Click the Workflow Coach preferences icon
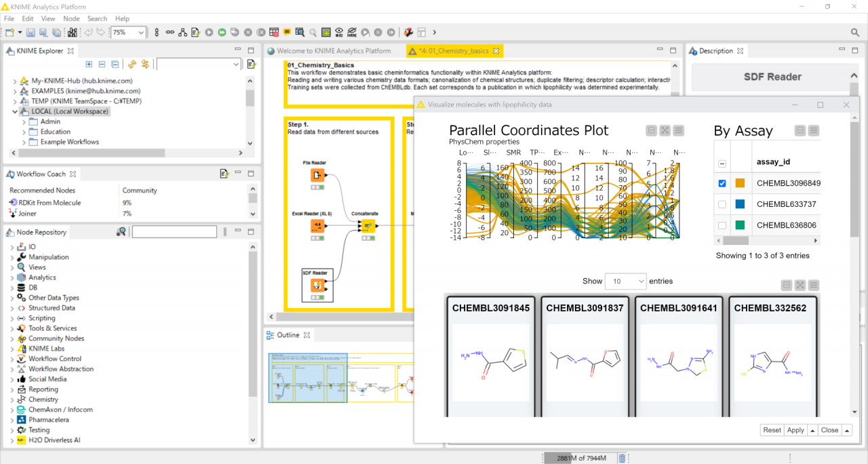This screenshot has width=868, height=464. tap(224, 174)
